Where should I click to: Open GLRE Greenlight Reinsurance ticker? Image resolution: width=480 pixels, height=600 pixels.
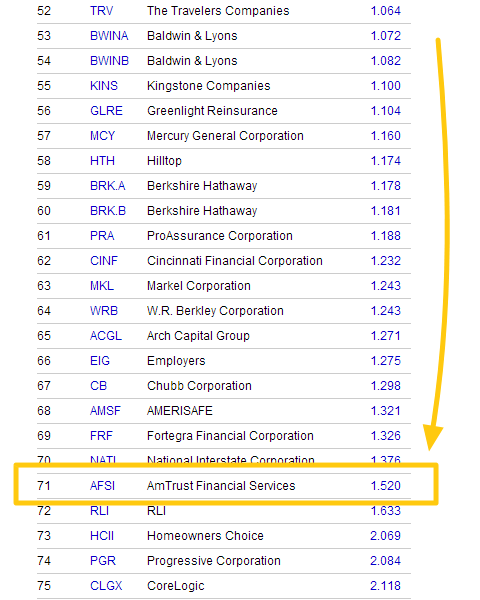(x=106, y=111)
